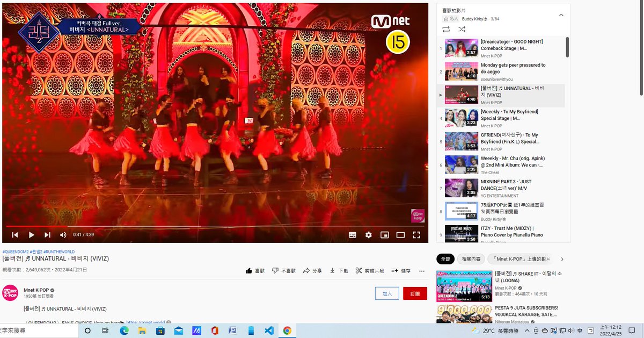Toggle subtitles in the player

click(x=353, y=235)
